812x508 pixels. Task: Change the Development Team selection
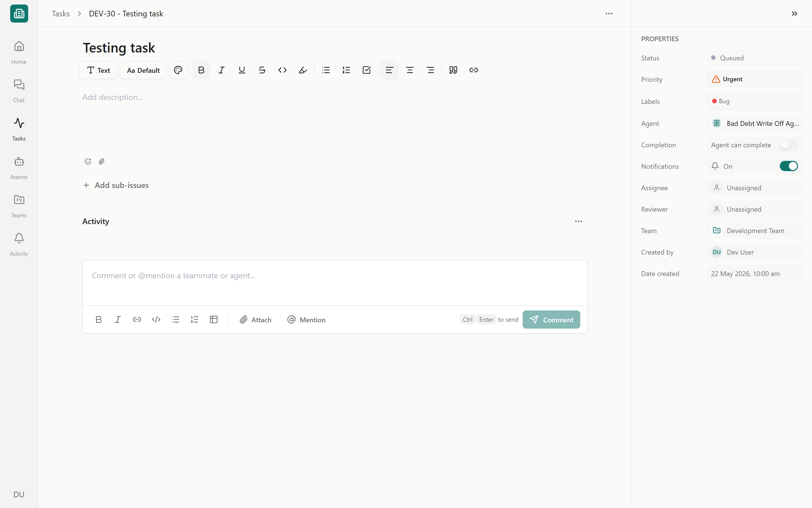pos(754,231)
